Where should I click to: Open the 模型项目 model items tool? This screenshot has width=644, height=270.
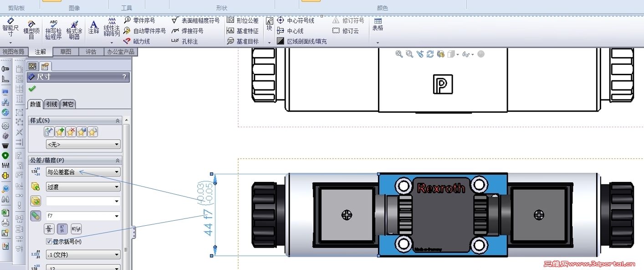coord(31,30)
